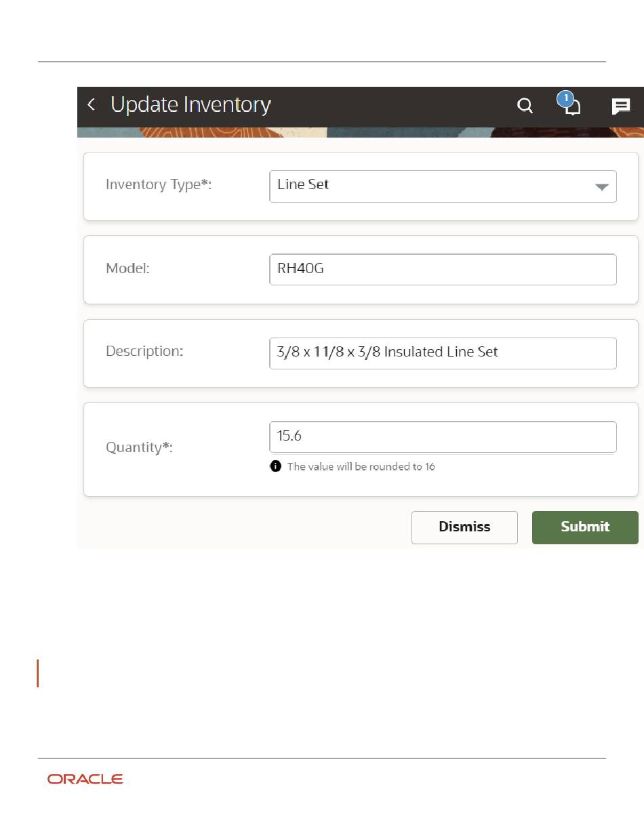Open search with the magnifier icon
Screen dimensions: 644x833
525,106
